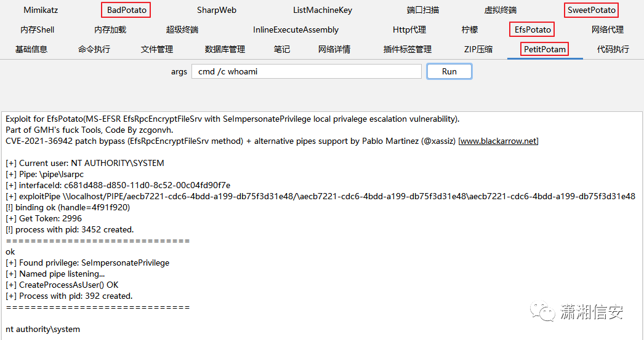Image resolution: width=644 pixels, height=340 pixels.
Task: Click the nt authority\system result line
Action: pos(42,330)
